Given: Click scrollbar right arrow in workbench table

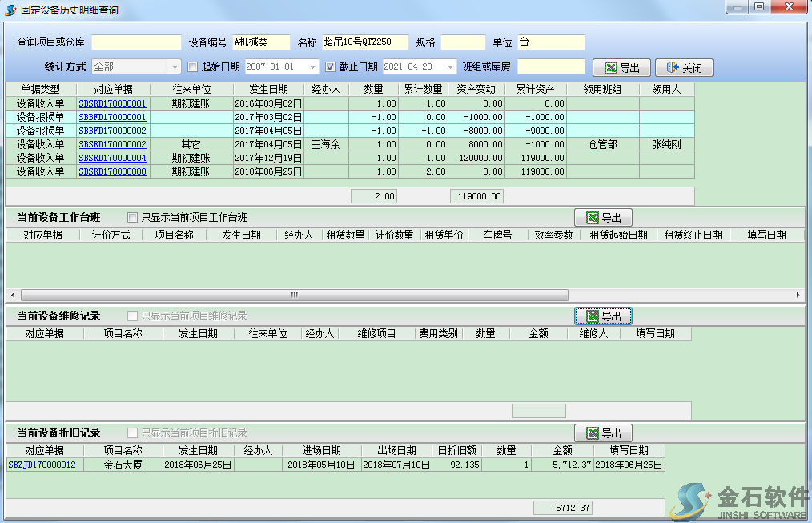Looking at the screenshot, I should point(798,296).
